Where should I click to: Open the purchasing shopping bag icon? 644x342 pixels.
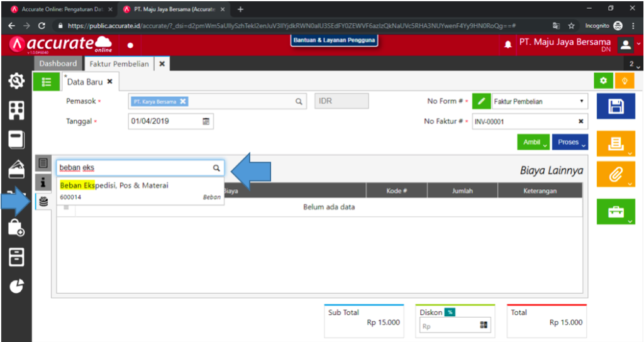click(16, 228)
